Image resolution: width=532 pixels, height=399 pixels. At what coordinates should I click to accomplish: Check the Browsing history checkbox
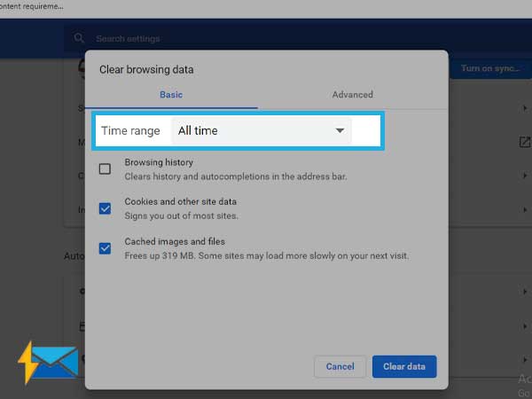[x=105, y=168]
